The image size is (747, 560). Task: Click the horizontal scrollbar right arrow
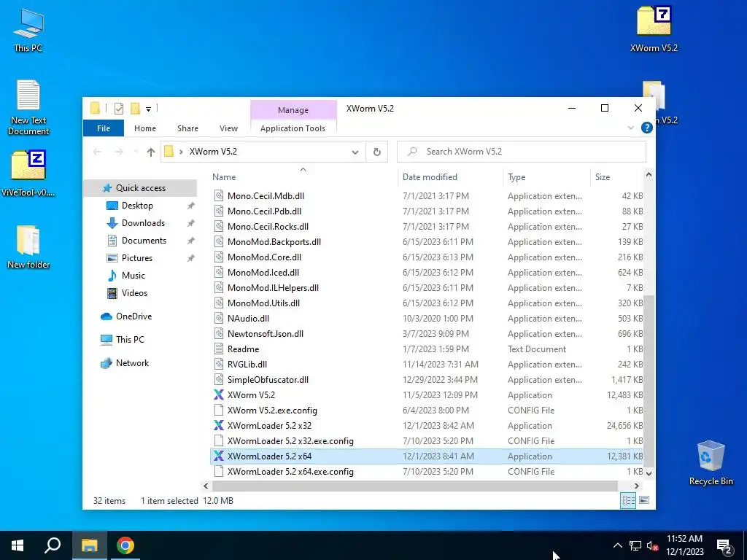(x=636, y=486)
